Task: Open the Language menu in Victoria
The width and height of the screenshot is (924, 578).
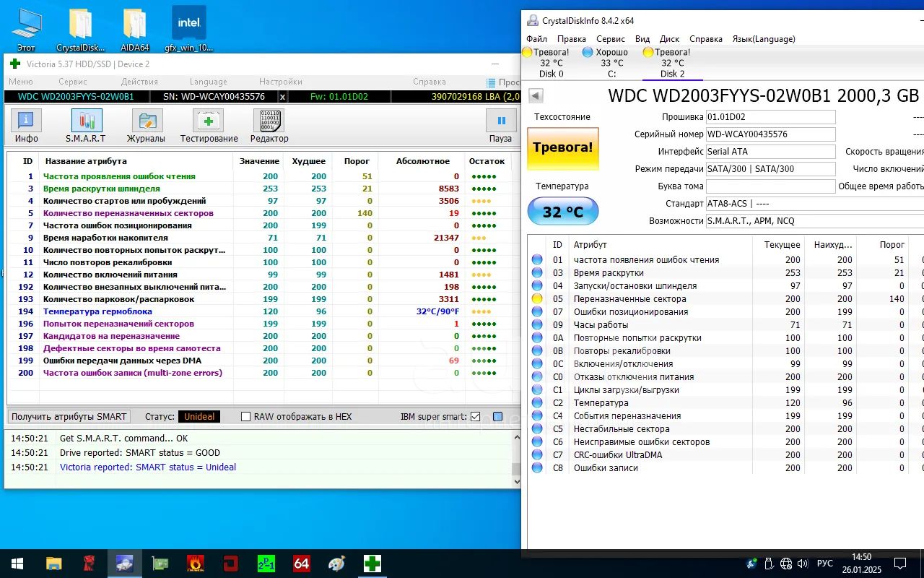Action: (x=208, y=82)
